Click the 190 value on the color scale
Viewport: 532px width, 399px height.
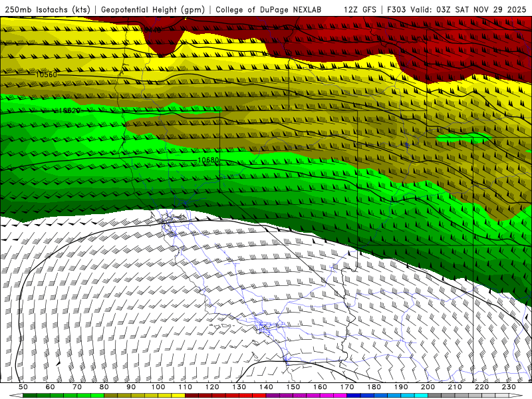(401, 387)
